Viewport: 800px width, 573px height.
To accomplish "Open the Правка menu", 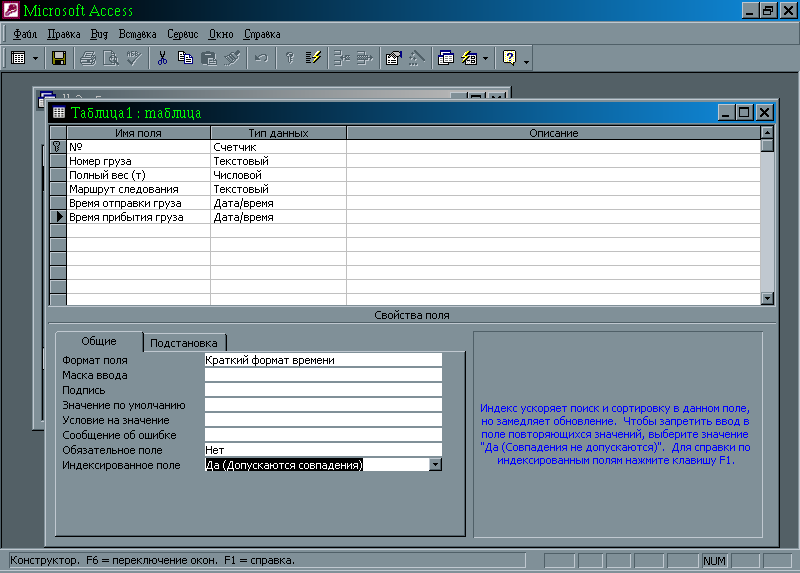I will 64,34.
